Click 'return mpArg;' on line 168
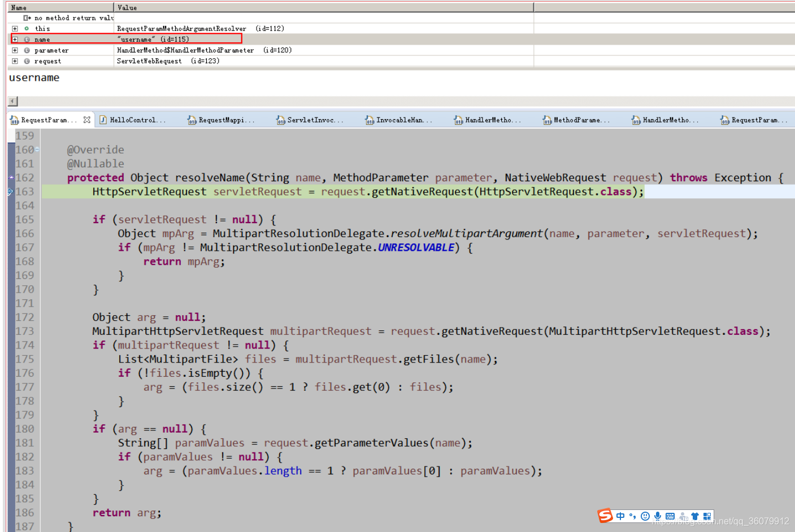The height and width of the screenshot is (532, 795). pos(184,261)
